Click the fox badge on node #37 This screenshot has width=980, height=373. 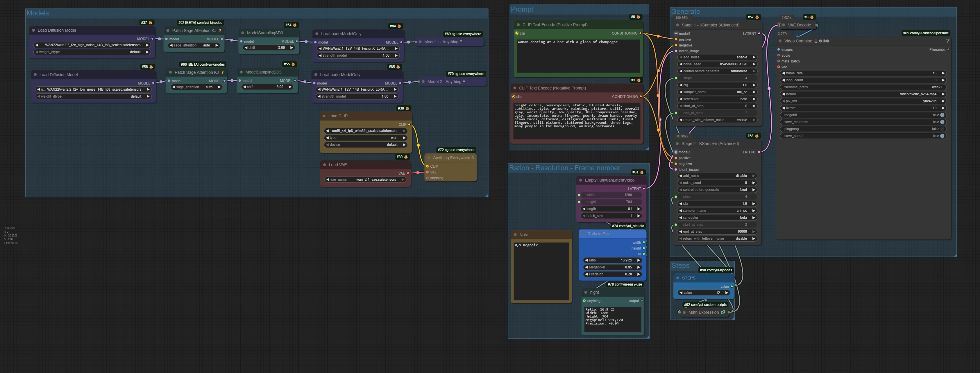pyautogui.click(x=150, y=23)
